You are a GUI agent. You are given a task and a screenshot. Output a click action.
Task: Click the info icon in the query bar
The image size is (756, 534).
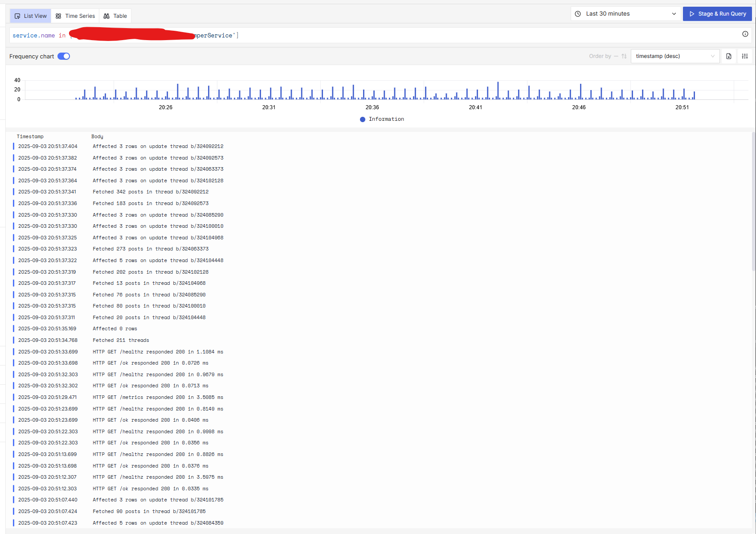[x=745, y=34]
